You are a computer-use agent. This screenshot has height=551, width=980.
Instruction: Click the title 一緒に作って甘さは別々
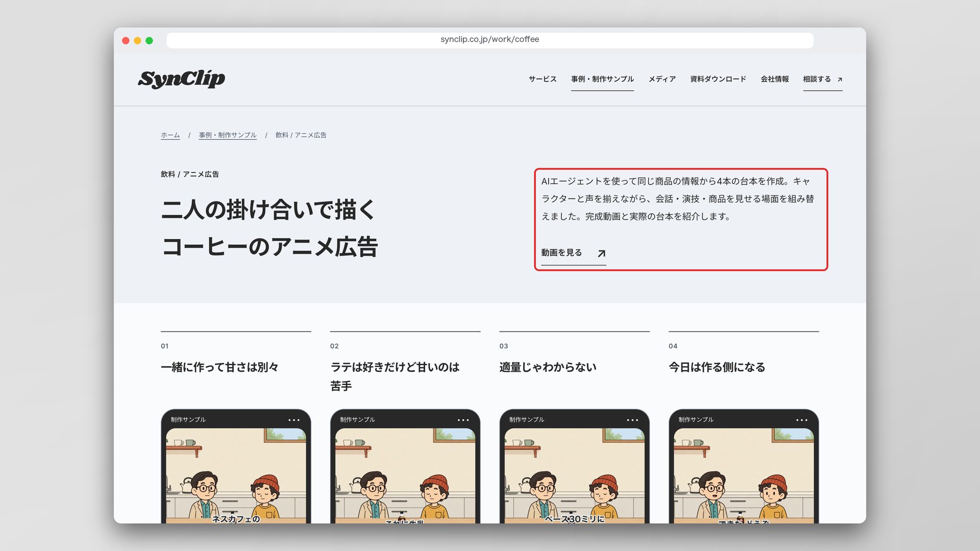(x=219, y=367)
